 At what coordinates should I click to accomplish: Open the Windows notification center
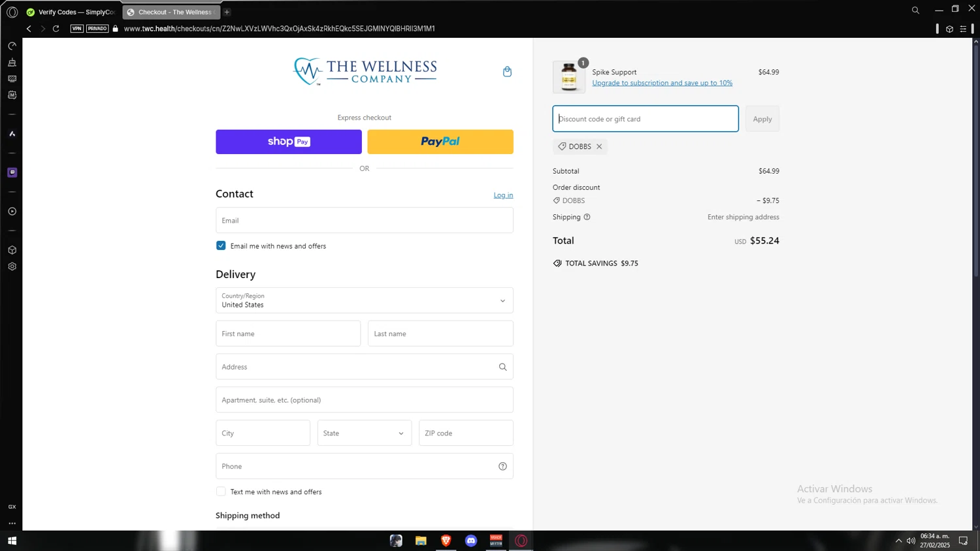point(963,541)
